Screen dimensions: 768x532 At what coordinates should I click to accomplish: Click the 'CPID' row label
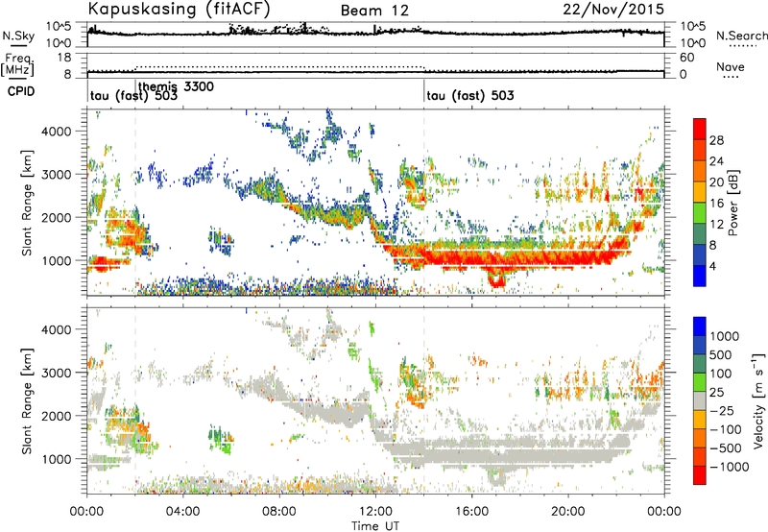[21, 91]
